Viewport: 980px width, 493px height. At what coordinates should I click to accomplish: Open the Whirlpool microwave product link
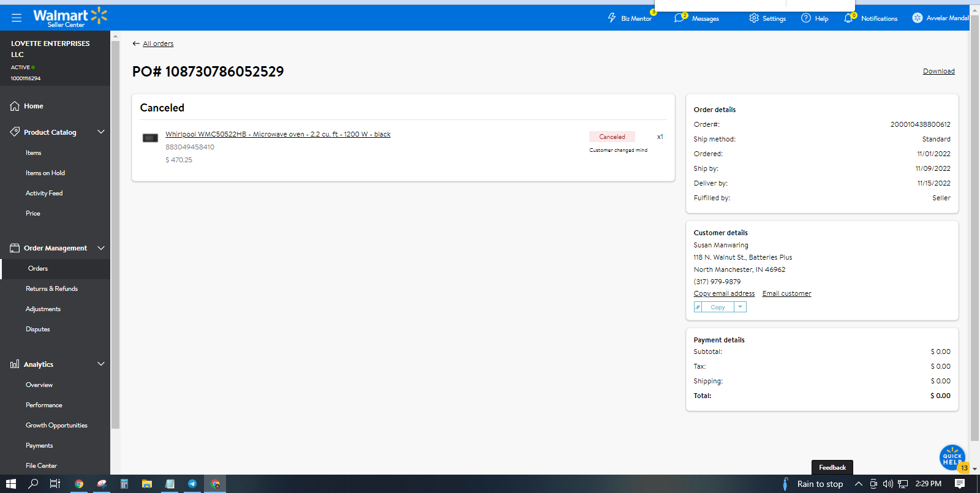click(x=278, y=134)
